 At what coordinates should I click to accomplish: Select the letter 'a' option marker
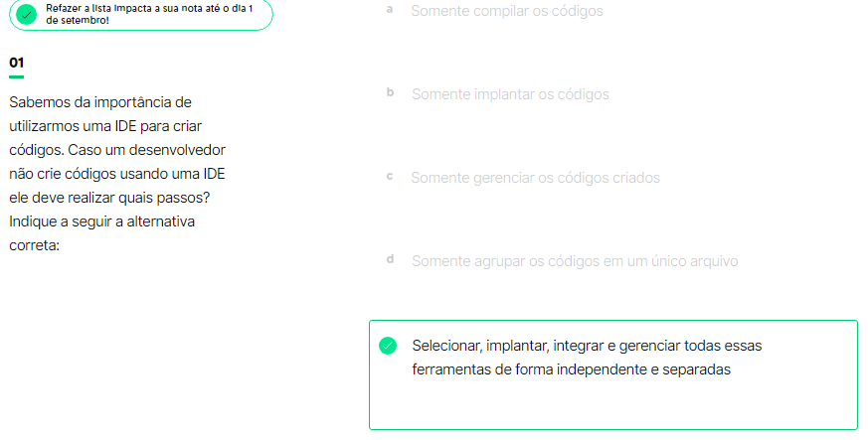pyautogui.click(x=389, y=9)
